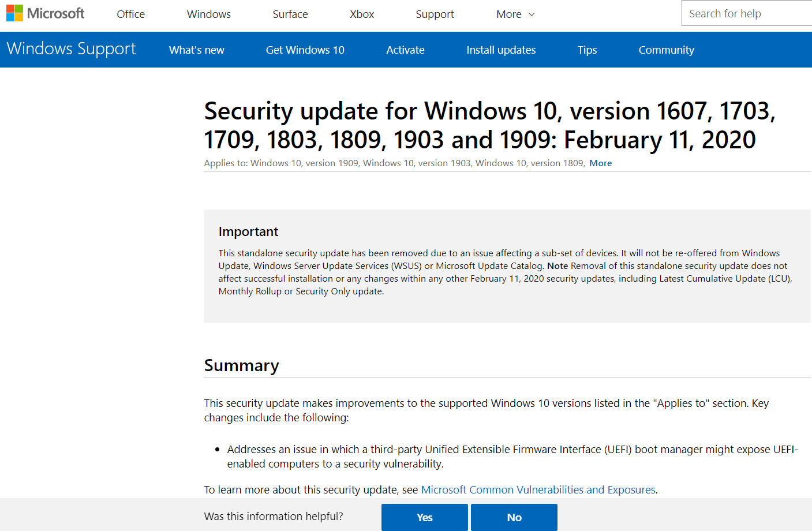812x531 pixels.
Task: Select Get Windows 10 in blue bar
Action: 305,50
